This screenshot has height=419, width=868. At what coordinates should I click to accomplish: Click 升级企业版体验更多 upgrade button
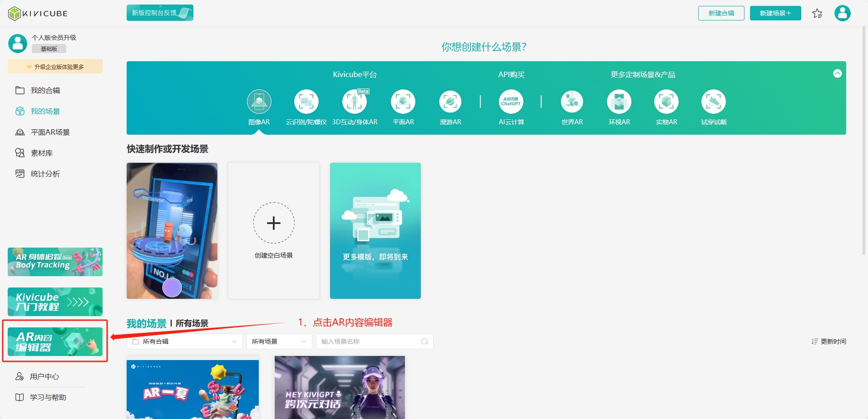[x=55, y=67]
